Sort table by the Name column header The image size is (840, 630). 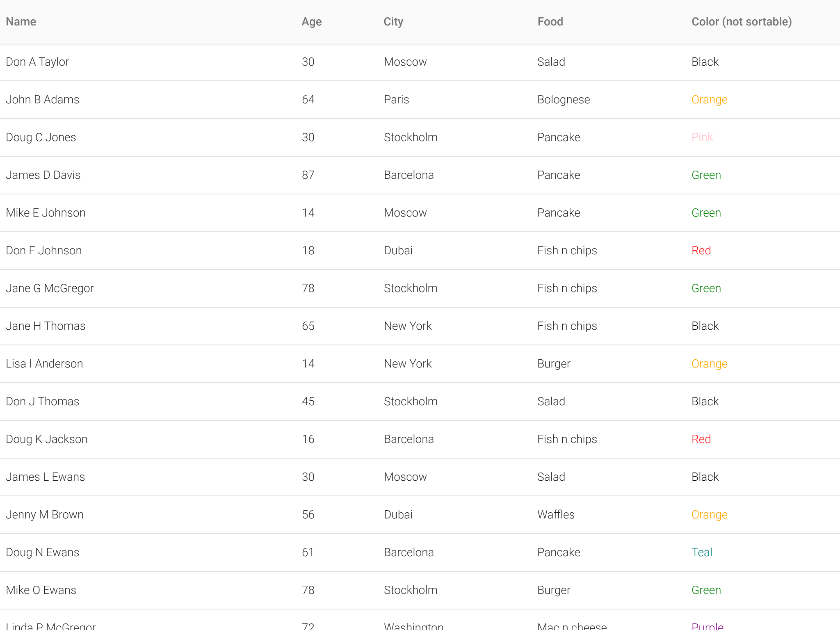click(x=21, y=22)
